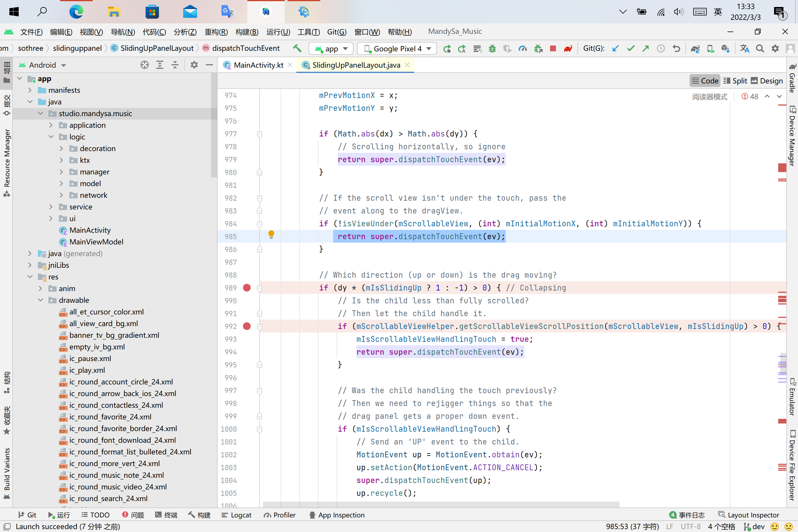Switch editor to Split view mode
Image resolution: width=798 pixels, height=532 pixels.
pos(735,81)
